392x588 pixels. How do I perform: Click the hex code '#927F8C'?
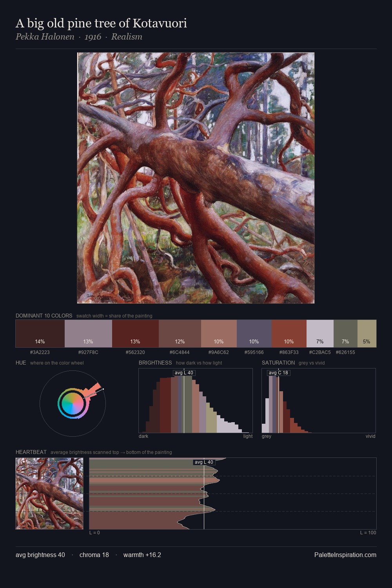(x=88, y=352)
